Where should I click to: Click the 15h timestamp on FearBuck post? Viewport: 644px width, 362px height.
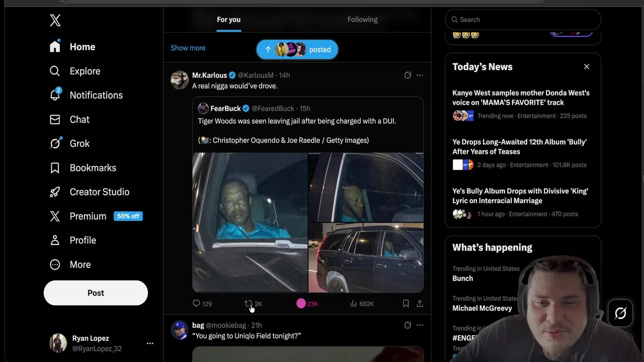coord(305,109)
